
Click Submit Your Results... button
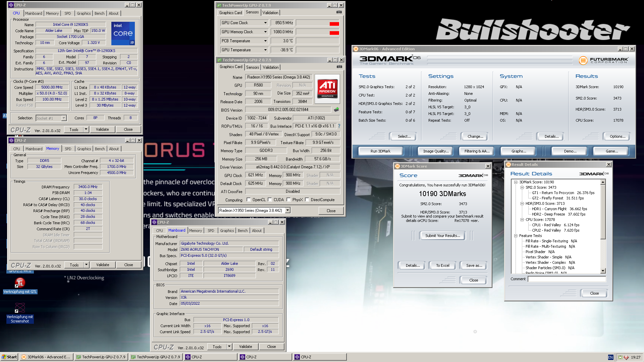tap(442, 236)
